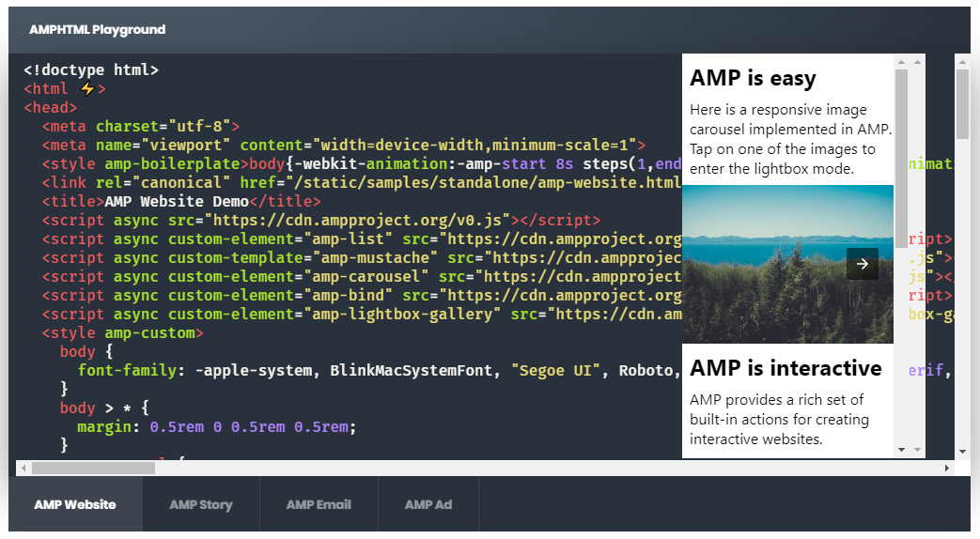The image size is (980, 539).
Task: Click left arrow of horizontal scrollbar
Action: tap(23, 468)
